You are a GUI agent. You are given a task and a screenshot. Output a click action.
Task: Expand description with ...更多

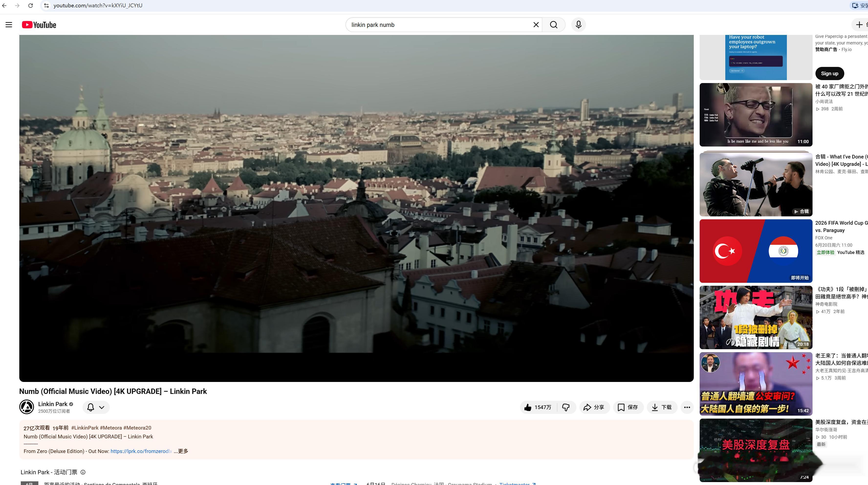click(x=181, y=451)
